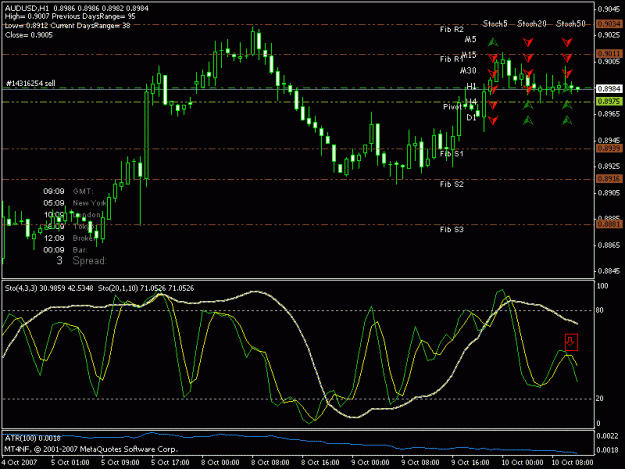Screen dimensions: 625x469
Task: Click the 20 level on stochastic scale
Action: [x=600, y=398]
